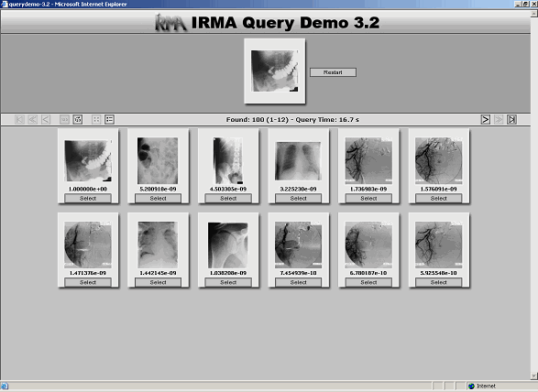Viewport: 538px width, 392px height.
Task: Switch to list view icon
Action: (x=109, y=119)
